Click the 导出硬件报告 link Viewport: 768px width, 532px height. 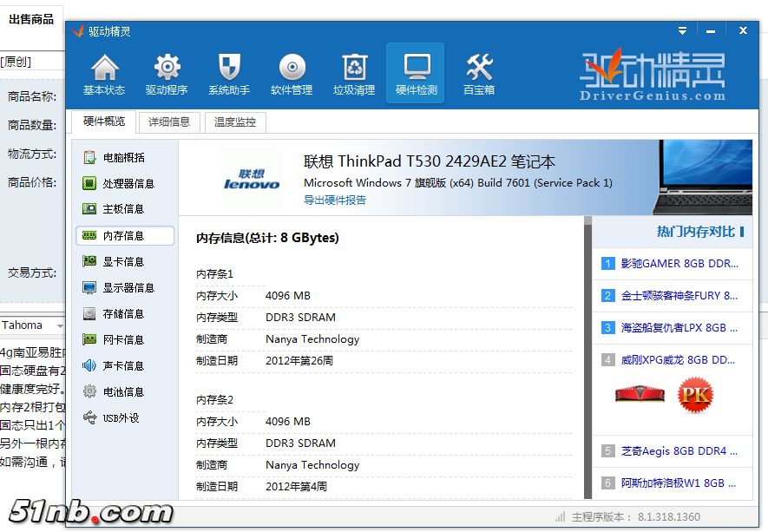click(x=335, y=200)
